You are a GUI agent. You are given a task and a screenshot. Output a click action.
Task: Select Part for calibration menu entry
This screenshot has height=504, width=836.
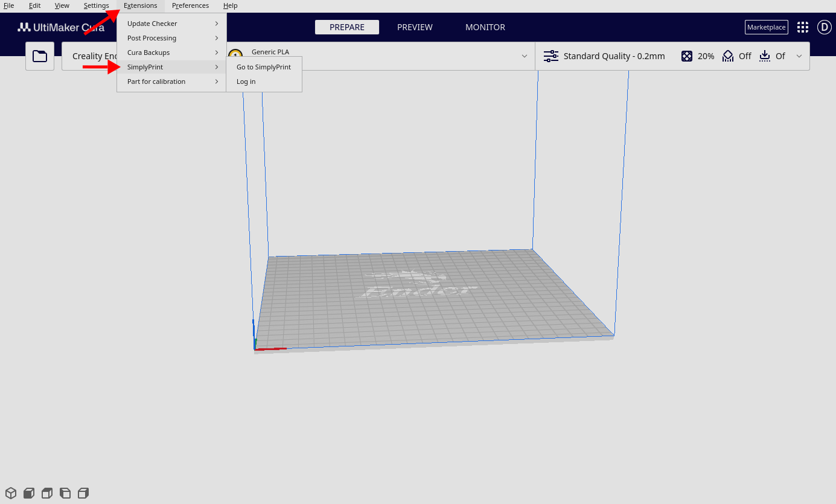coord(171,81)
